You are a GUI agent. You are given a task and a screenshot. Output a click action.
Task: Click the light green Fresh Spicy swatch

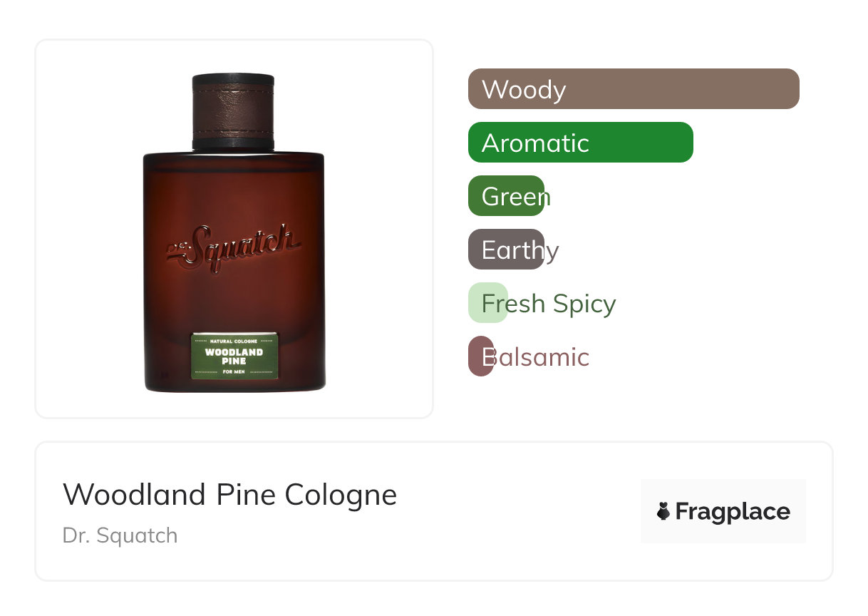coord(488,303)
